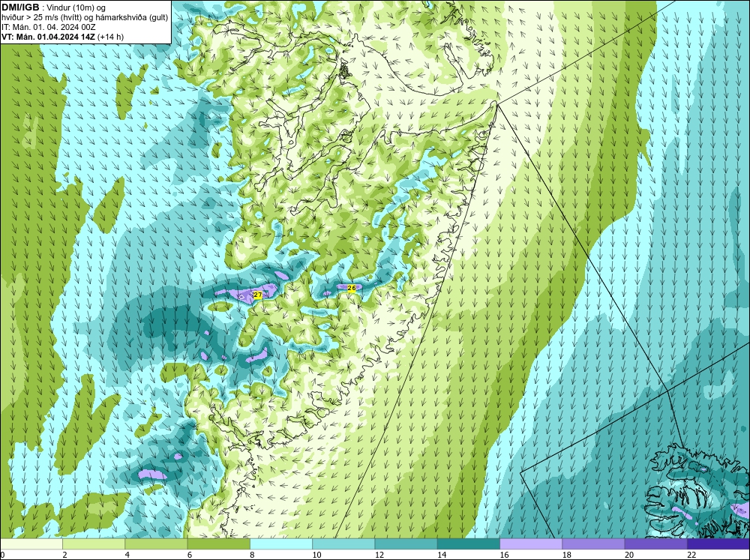
Task: Select the 18–20 m/s purple legend swatch
Action: click(x=593, y=544)
